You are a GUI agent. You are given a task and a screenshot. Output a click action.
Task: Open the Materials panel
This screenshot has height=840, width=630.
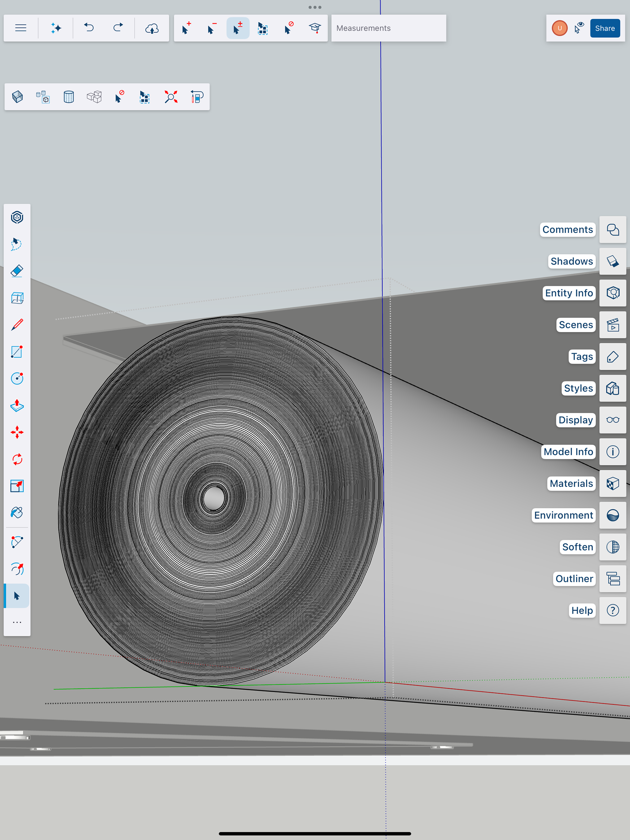pos(613,483)
